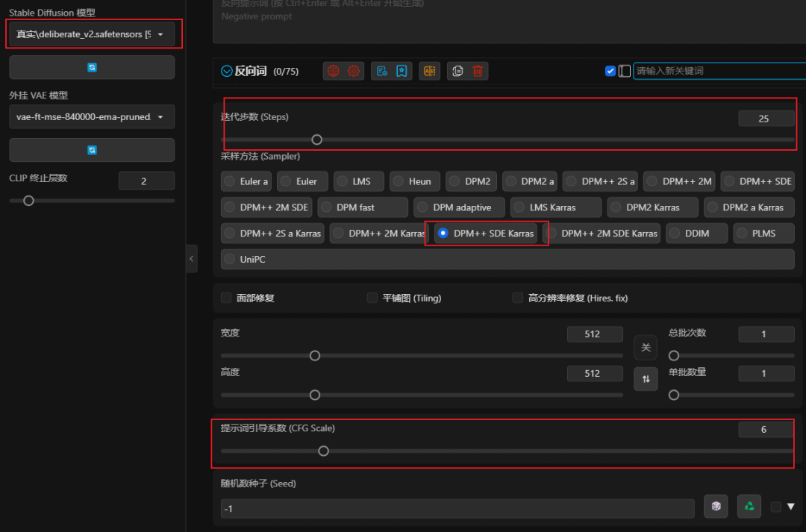Click the red globe icon beside 反向词
This screenshot has height=532, width=806.
[x=334, y=71]
